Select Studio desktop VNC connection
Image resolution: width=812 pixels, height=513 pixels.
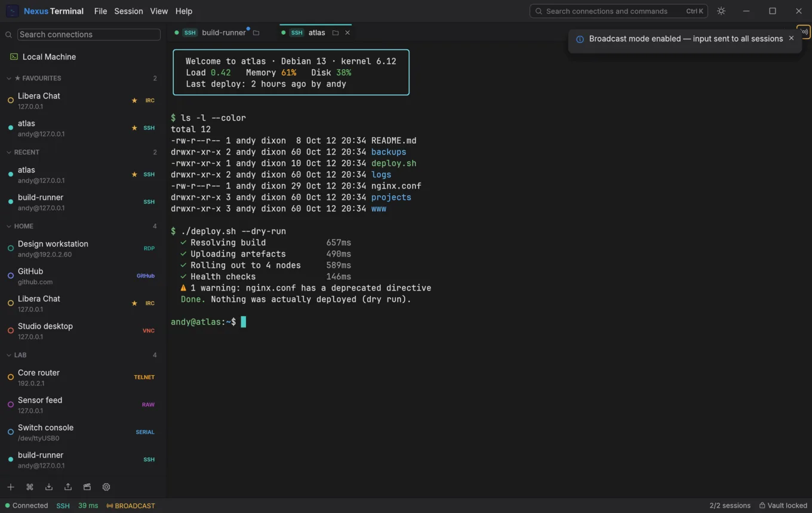[83, 330]
